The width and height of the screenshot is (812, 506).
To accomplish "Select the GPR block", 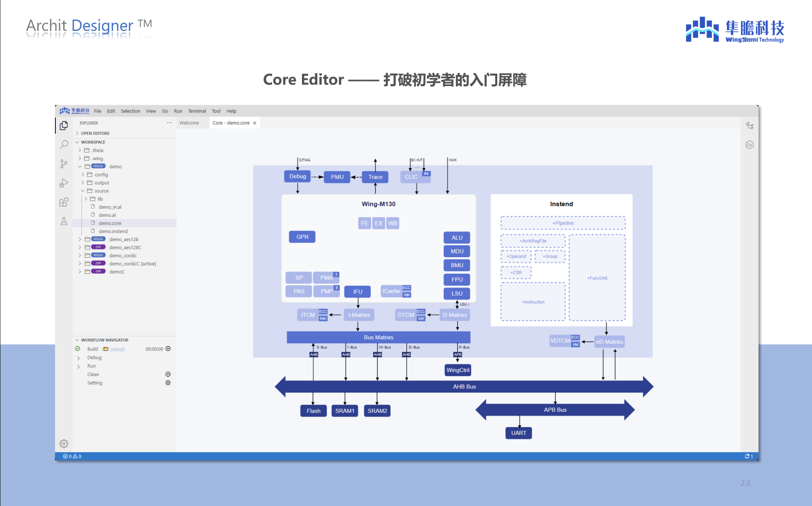I will coord(302,237).
